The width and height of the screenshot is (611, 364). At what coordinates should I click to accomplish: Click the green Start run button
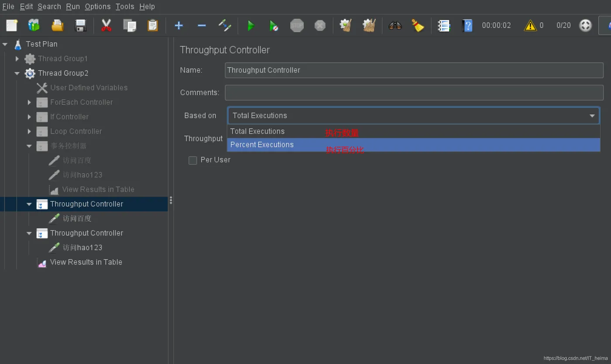click(x=251, y=26)
